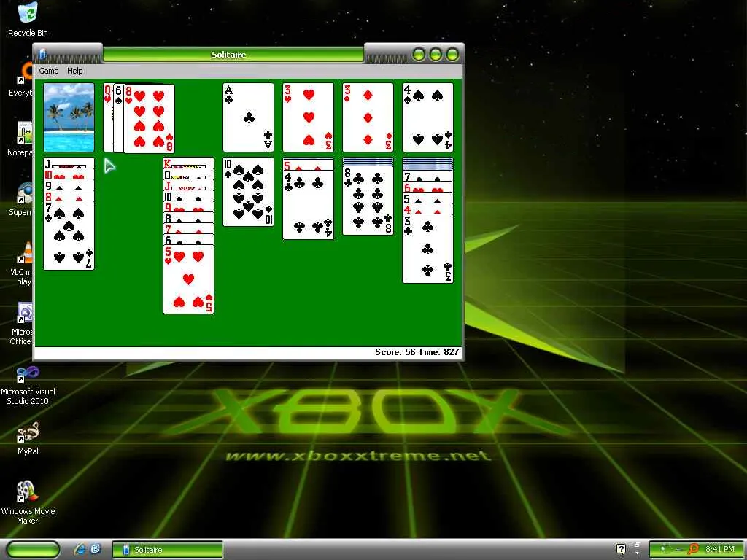Select the black 7 in the last column
Screen dimensions: 747x560
click(x=427, y=176)
